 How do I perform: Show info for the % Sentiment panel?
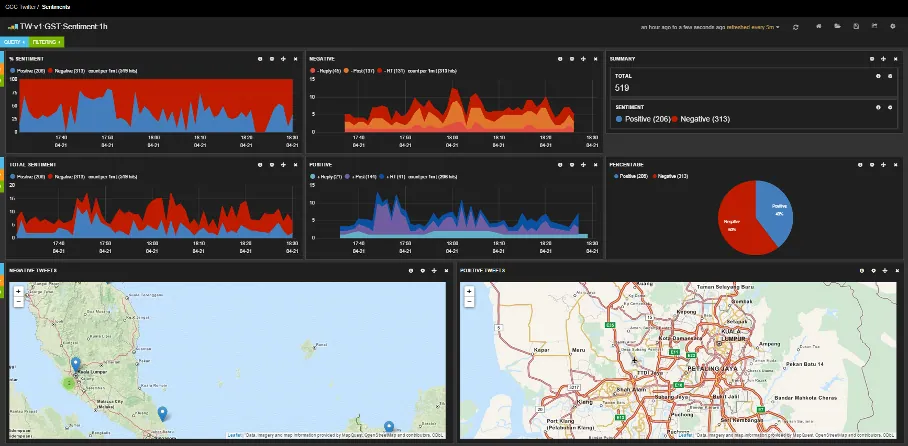pos(260,59)
